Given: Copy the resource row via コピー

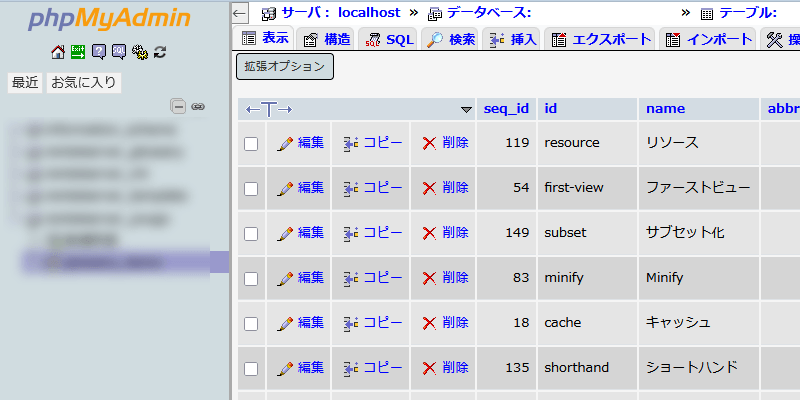Looking at the screenshot, I should coord(372,143).
